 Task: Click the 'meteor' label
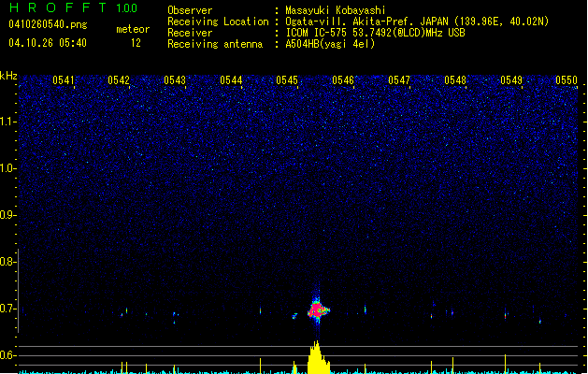(x=133, y=29)
